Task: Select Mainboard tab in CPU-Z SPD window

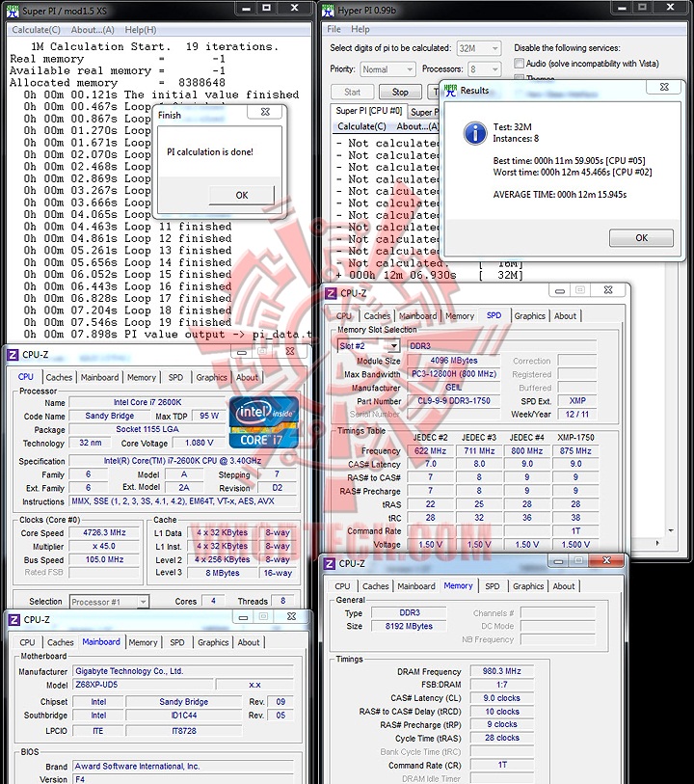Action: click(x=417, y=316)
